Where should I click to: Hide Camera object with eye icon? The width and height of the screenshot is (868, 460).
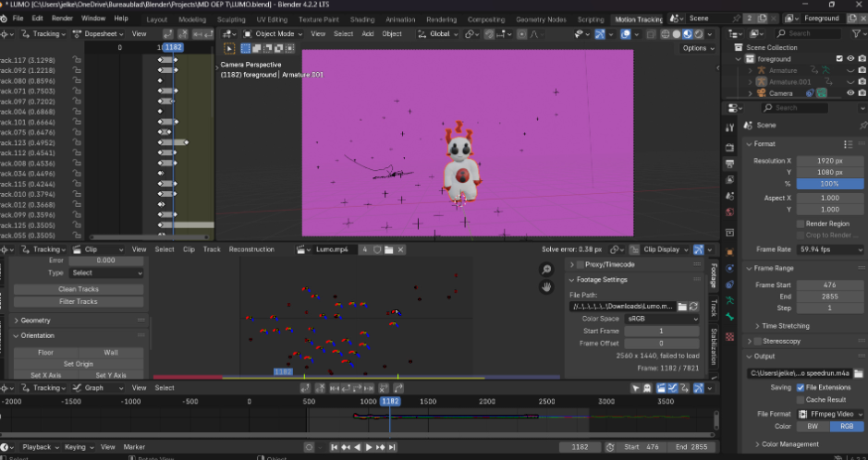850,93
